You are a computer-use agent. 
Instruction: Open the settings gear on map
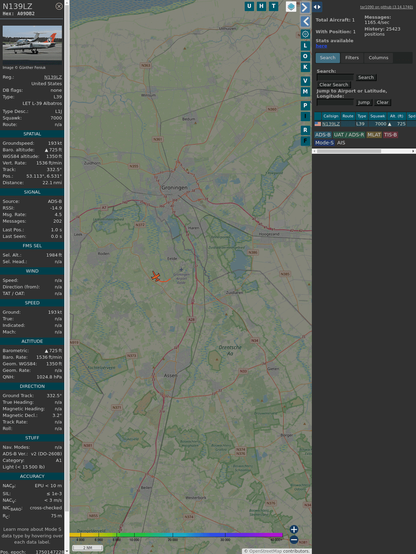click(305, 34)
